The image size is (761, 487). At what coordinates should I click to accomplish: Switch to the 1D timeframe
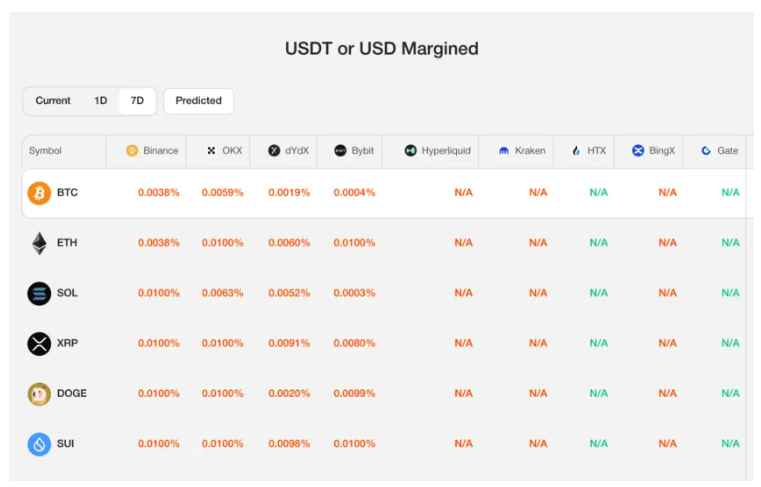(101, 101)
